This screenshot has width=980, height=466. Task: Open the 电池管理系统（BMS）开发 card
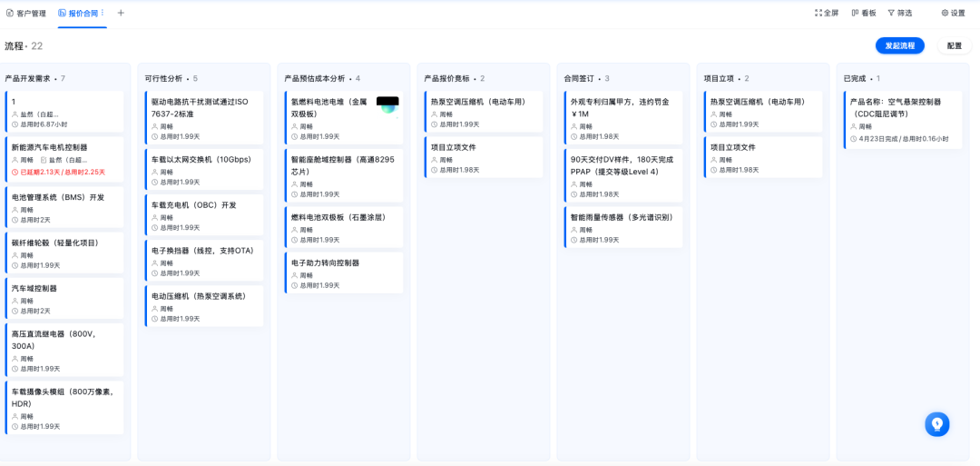(x=64, y=207)
